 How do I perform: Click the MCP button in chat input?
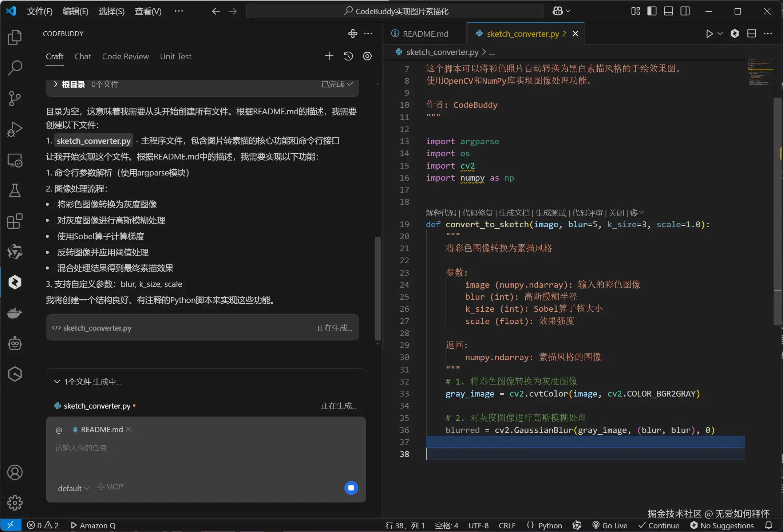pos(110,487)
